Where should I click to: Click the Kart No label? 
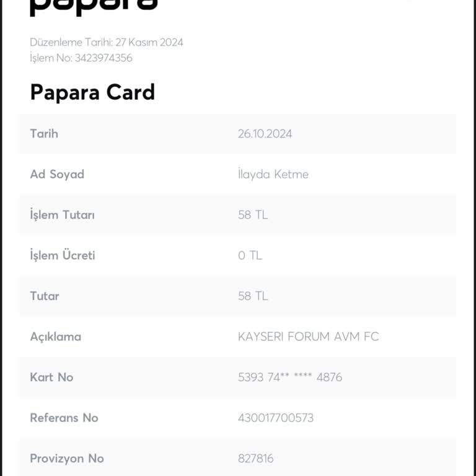51,377
